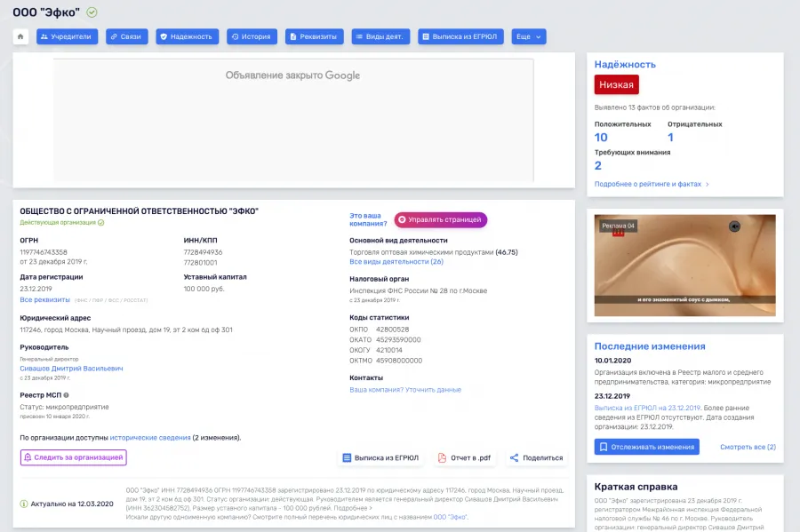Follow Подробнее о рейтинге и фактах link
Image resolution: width=800 pixels, height=532 pixels.
[x=652, y=184]
